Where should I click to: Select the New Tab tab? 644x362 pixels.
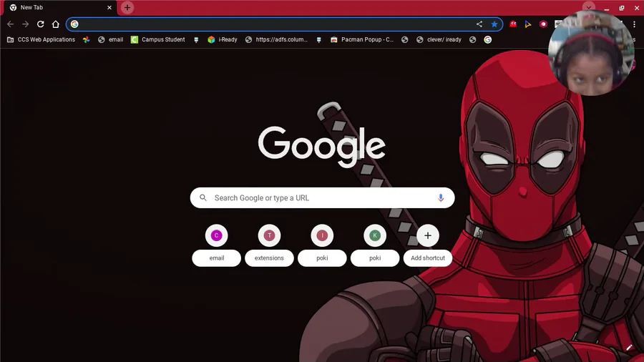coord(60,7)
